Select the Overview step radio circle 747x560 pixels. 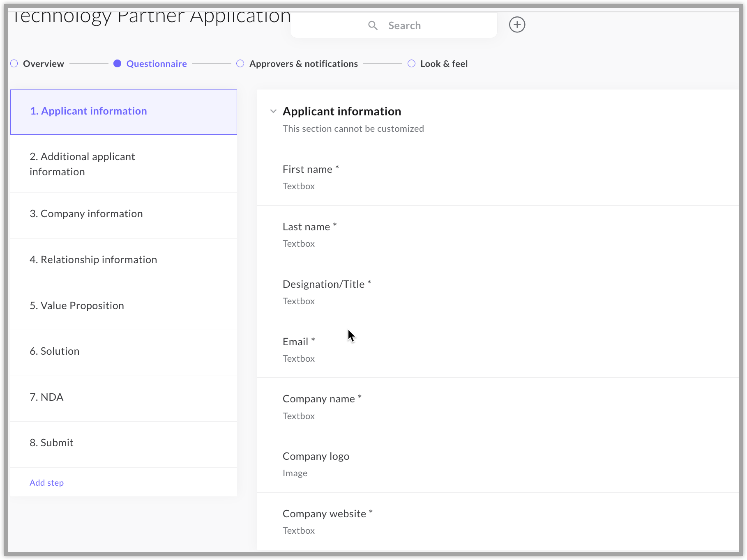coord(14,64)
